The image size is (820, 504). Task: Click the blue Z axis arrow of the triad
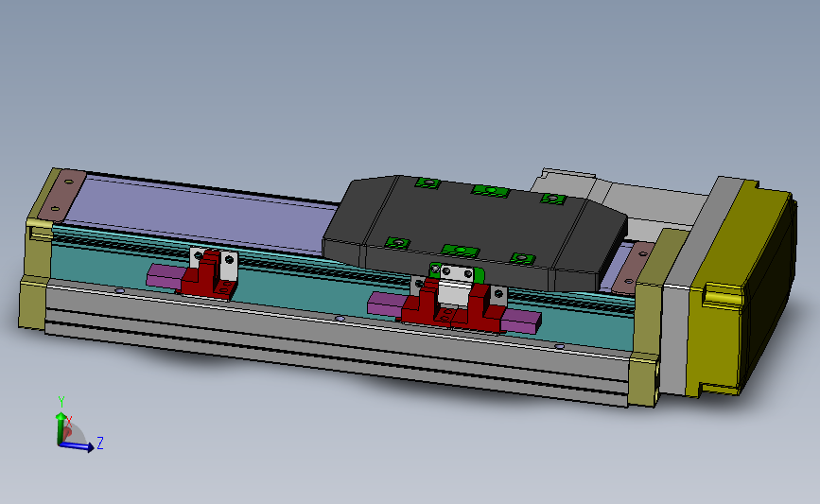(x=77, y=446)
